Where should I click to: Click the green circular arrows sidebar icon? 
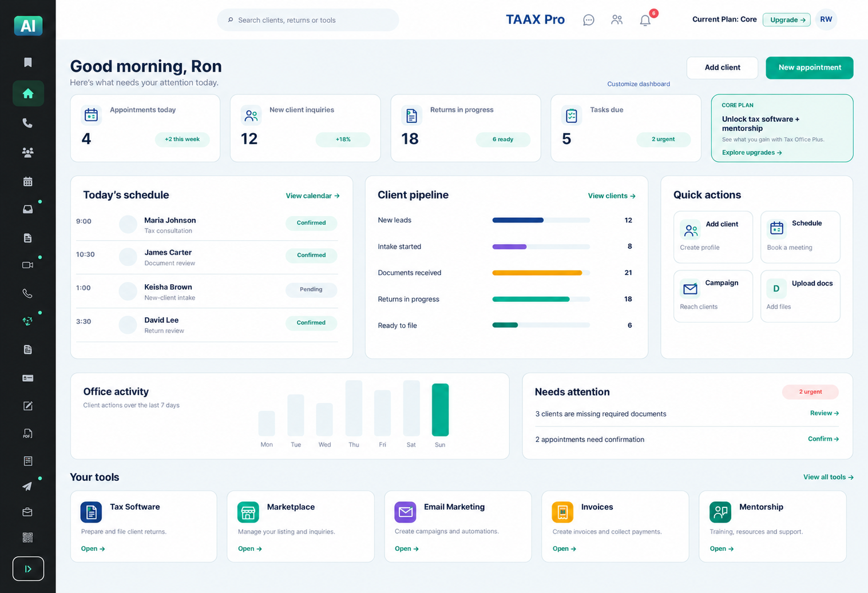pyautogui.click(x=27, y=321)
